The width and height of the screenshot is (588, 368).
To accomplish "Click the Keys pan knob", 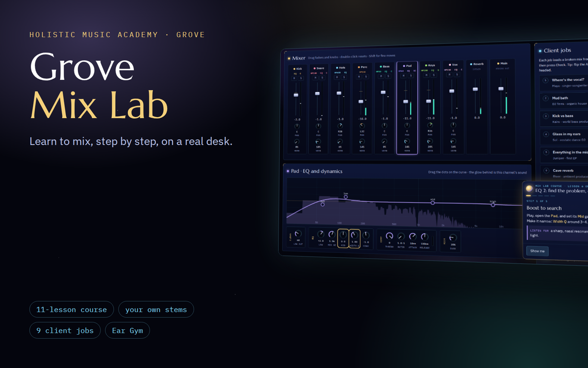I will click(430, 125).
